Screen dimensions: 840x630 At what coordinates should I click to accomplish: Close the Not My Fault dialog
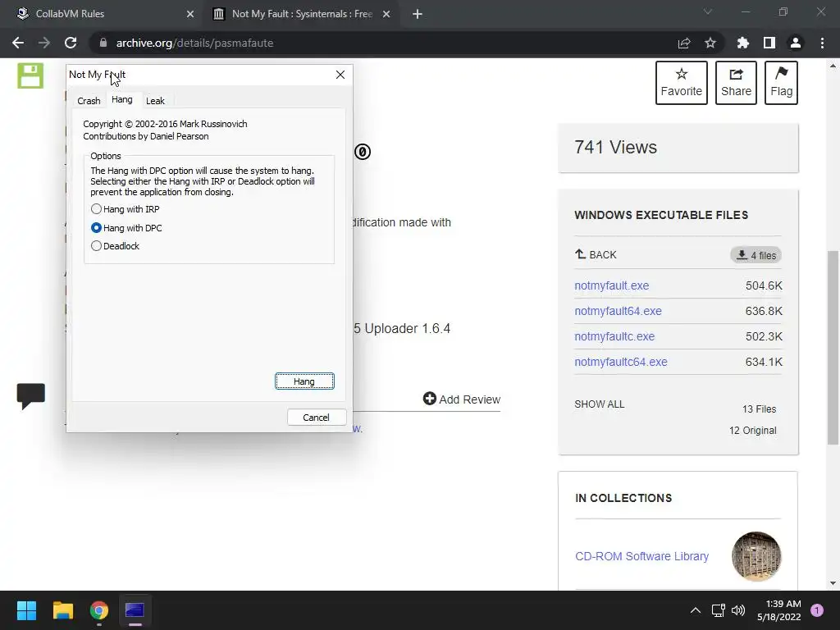(x=340, y=75)
